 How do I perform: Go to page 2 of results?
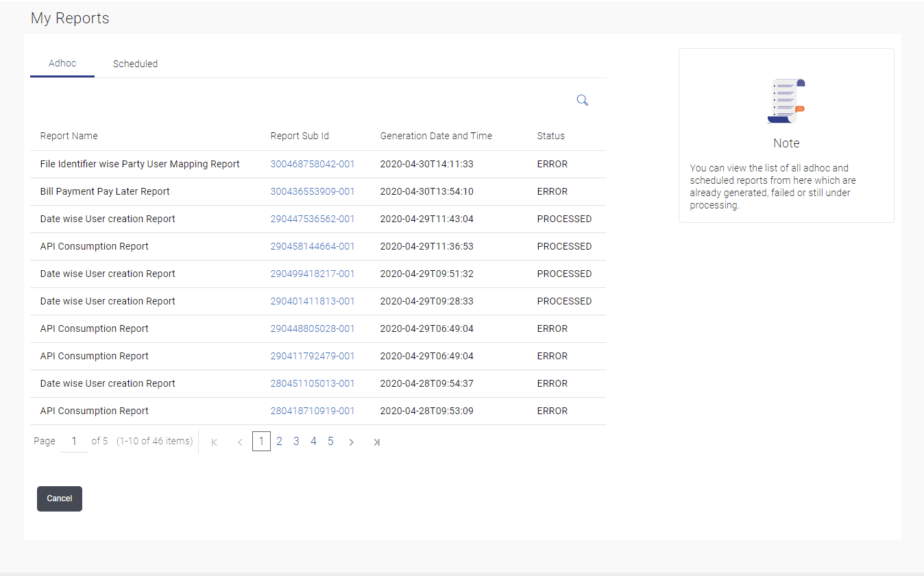(x=279, y=441)
